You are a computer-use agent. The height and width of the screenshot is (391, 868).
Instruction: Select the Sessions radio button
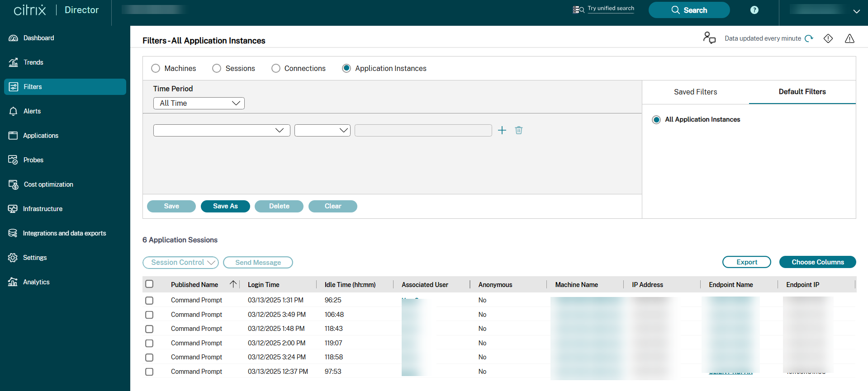[217, 68]
